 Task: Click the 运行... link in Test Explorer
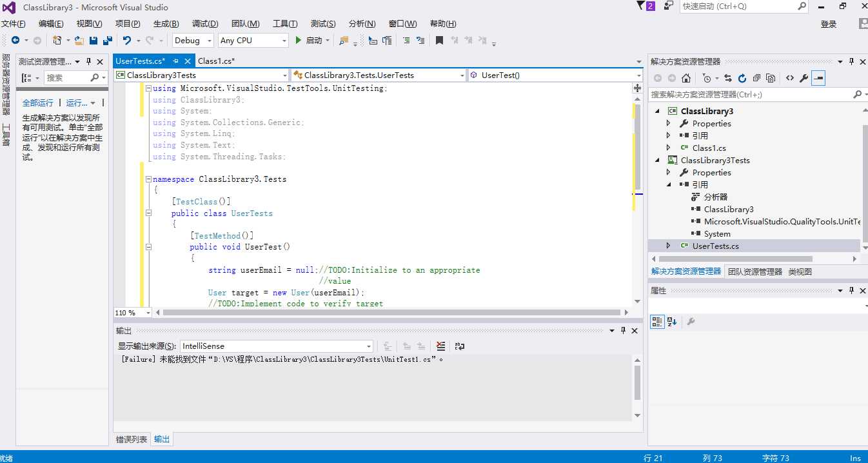[x=77, y=103]
